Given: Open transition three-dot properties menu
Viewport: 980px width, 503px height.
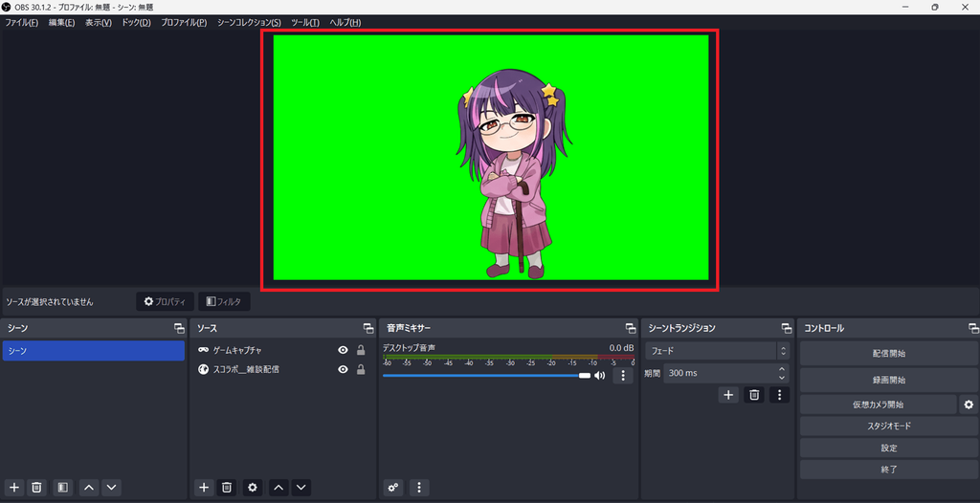Looking at the screenshot, I should point(779,395).
